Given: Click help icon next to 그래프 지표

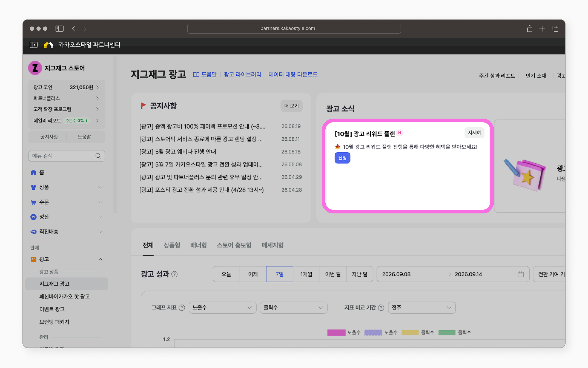Looking at the screenshot, I should 182,308.
